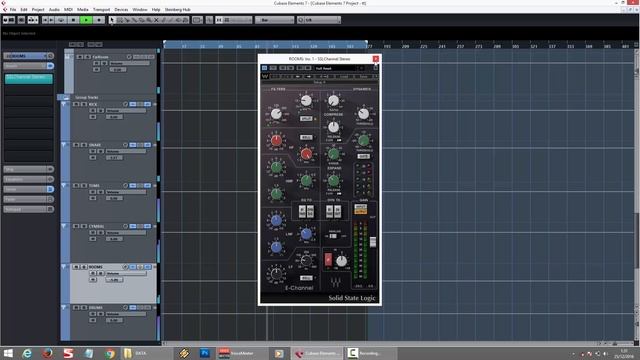Toggle the BELL button in the LF section

(x=306, y=278)
